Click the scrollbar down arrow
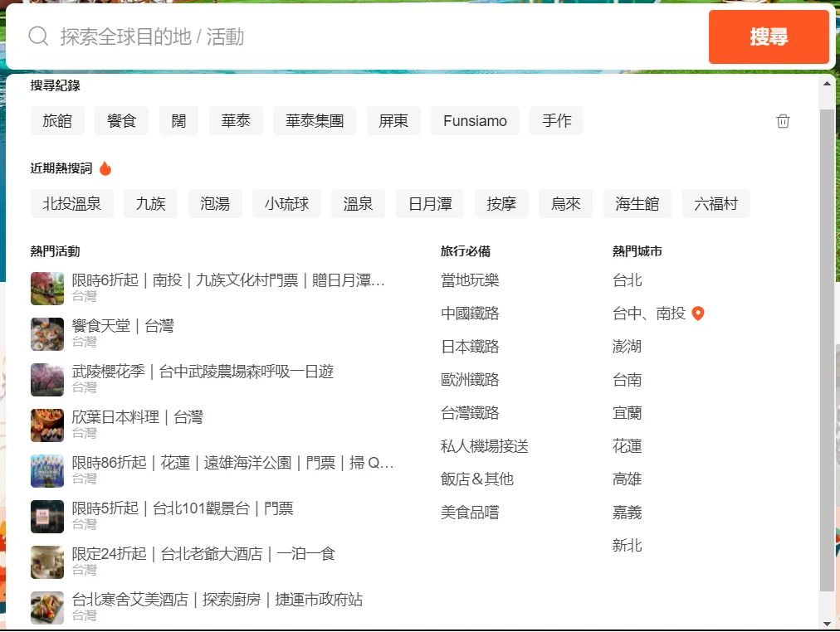This screenshot has height=632, width=840. tap(827, 624)
